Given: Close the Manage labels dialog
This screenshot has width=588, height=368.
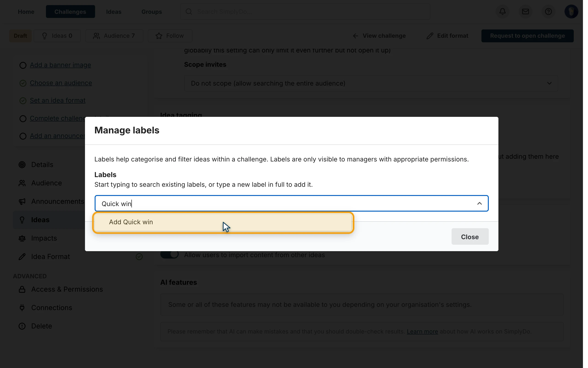Looking at the screenshot, I should [470, 237].
